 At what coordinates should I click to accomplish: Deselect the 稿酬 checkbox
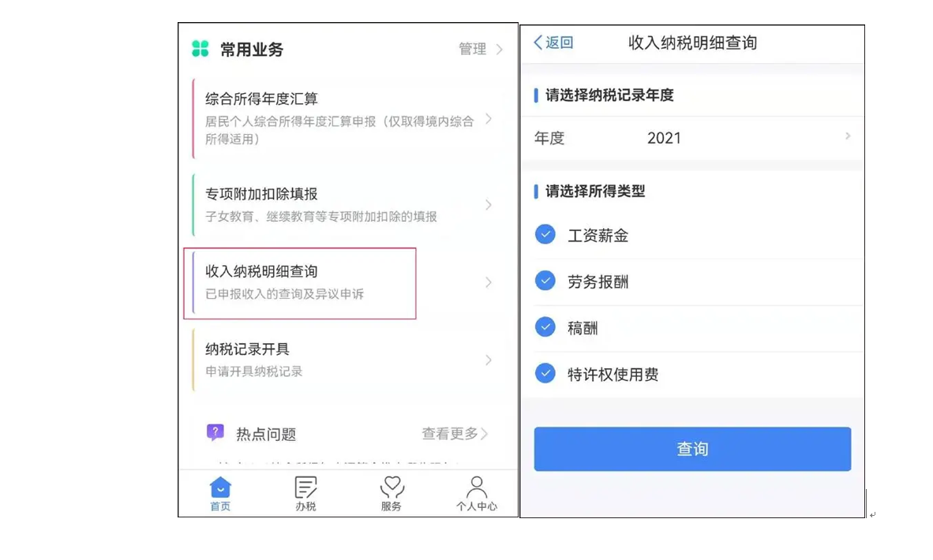[x=545, y=327]
